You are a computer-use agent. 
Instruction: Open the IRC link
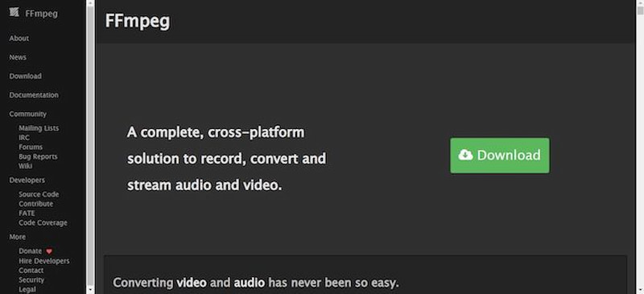pos(24,138)
